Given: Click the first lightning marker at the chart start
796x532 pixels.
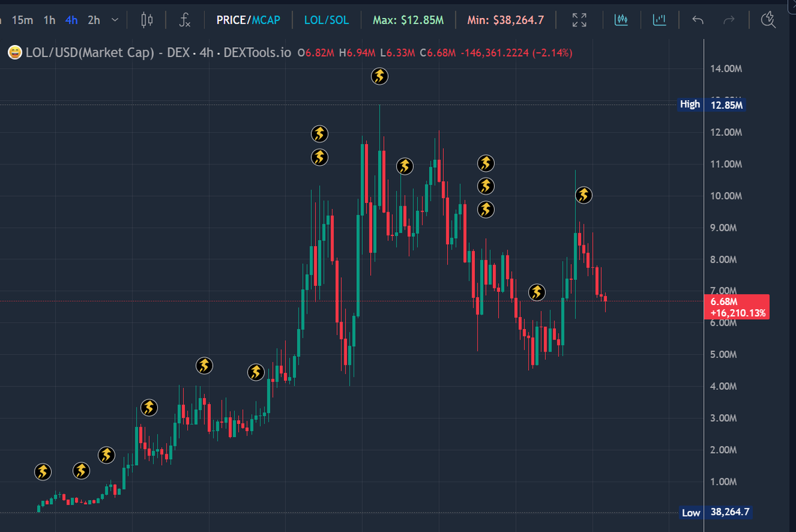Looking at the screenshot, I should tap(42, 472).
